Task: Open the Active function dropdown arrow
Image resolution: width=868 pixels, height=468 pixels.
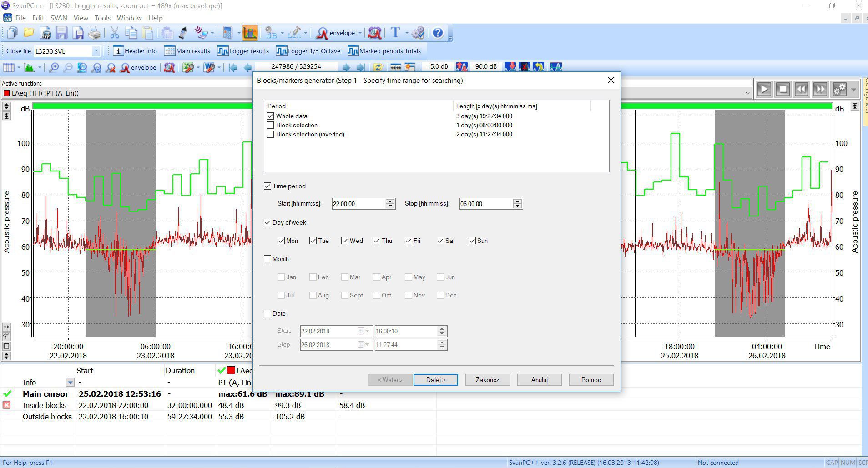Action: click(747, 93)
